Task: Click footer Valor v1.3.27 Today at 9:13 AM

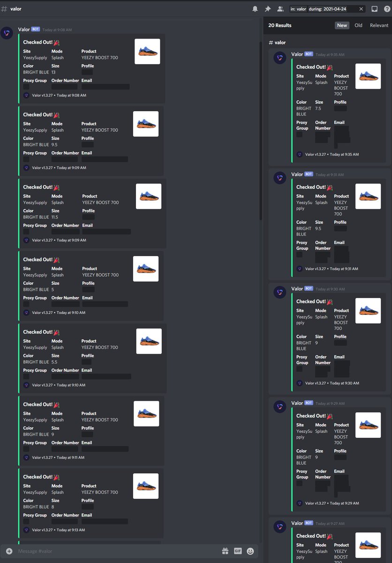Action: [59, 530]
